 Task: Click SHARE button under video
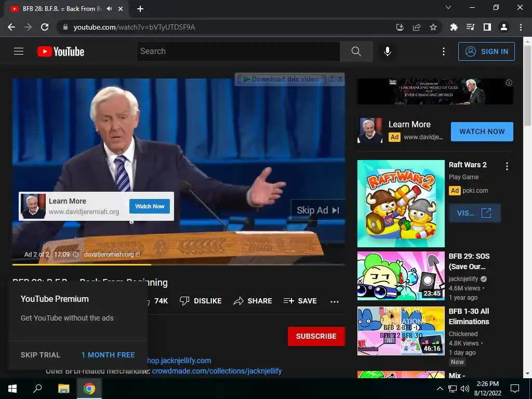[253, 301]
